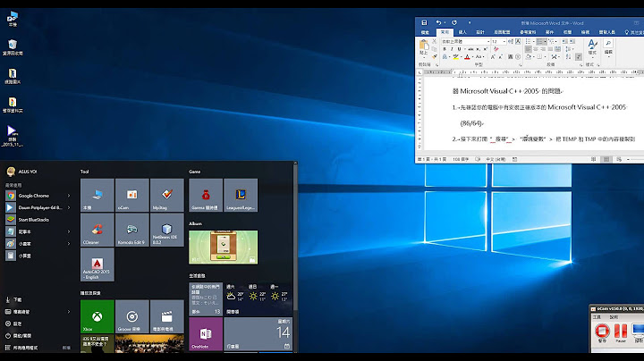Toggle italic formatting in Word
The width and height of the screenshot is (644, 361).
pos(453,49)
